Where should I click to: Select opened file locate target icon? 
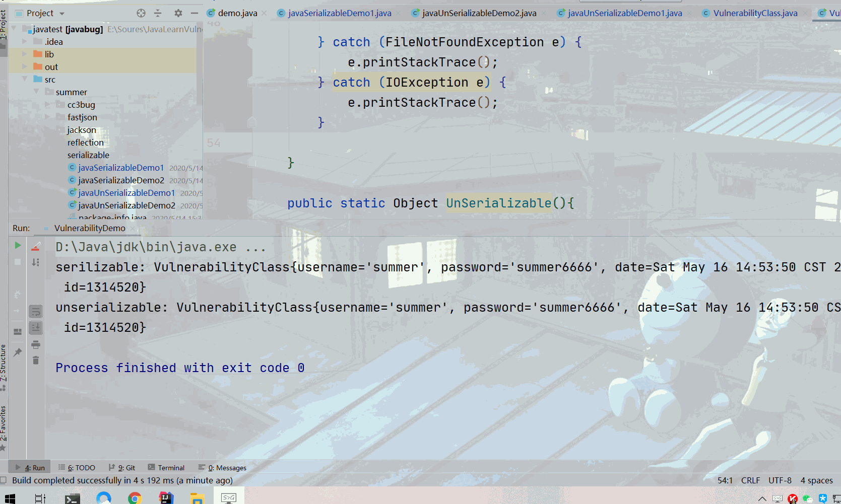[x=141, y=13]
